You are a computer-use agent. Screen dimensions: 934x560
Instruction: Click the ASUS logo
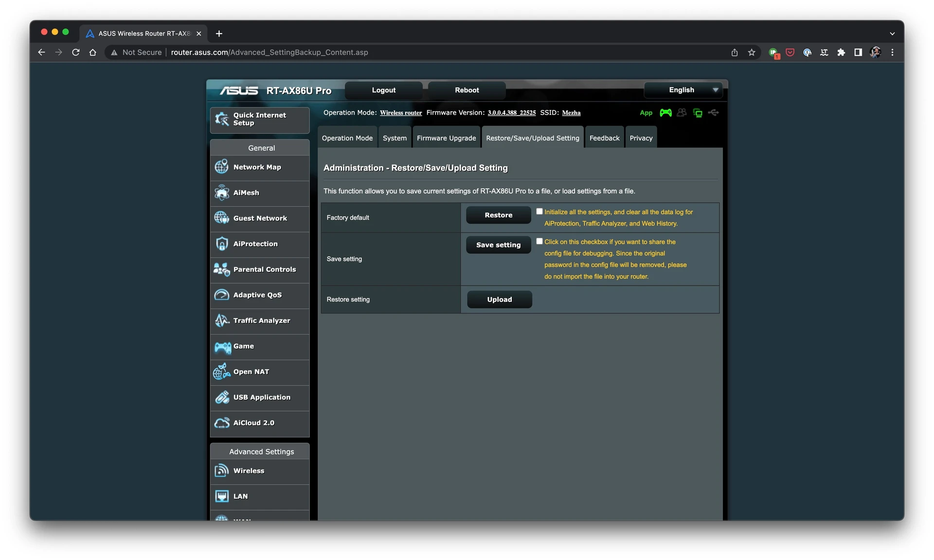pos(239,90)
